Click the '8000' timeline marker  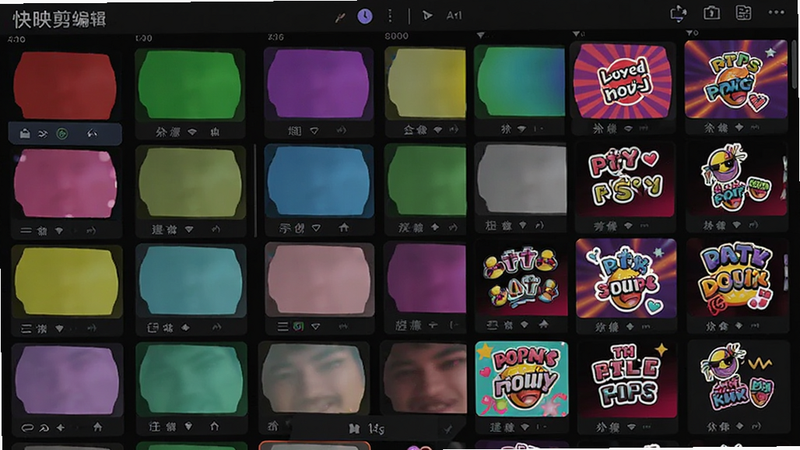(x=396, y=36)
